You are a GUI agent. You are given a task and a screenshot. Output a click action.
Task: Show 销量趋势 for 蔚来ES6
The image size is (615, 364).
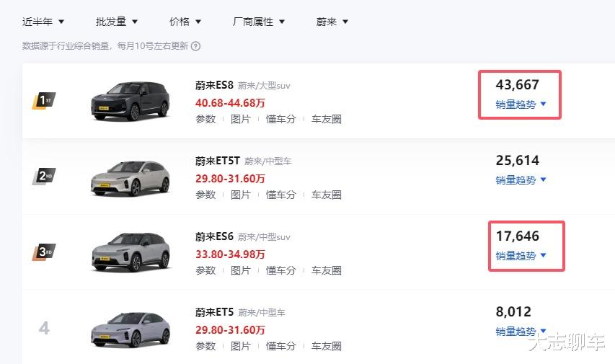[x=521, y=255]
